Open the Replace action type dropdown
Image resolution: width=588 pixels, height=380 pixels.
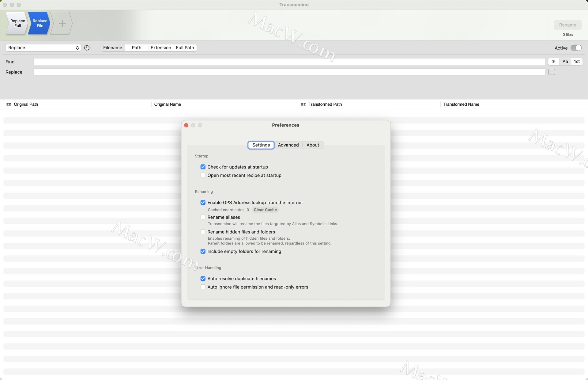pyautogui.click(x=43, y=48)
